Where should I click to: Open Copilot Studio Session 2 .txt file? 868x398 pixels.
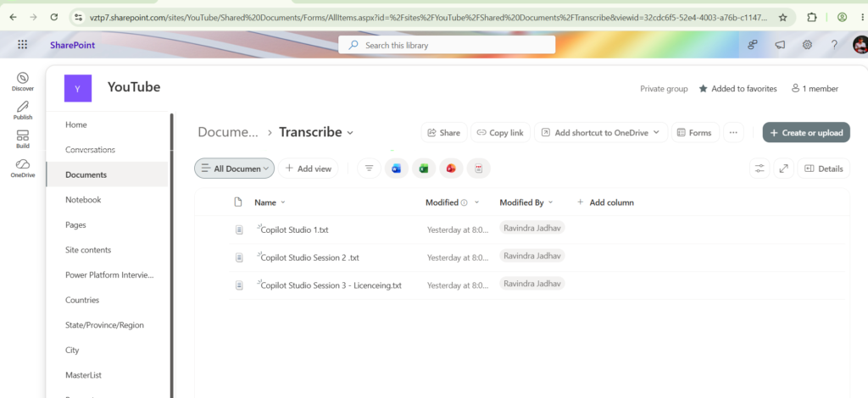[310, 257]
